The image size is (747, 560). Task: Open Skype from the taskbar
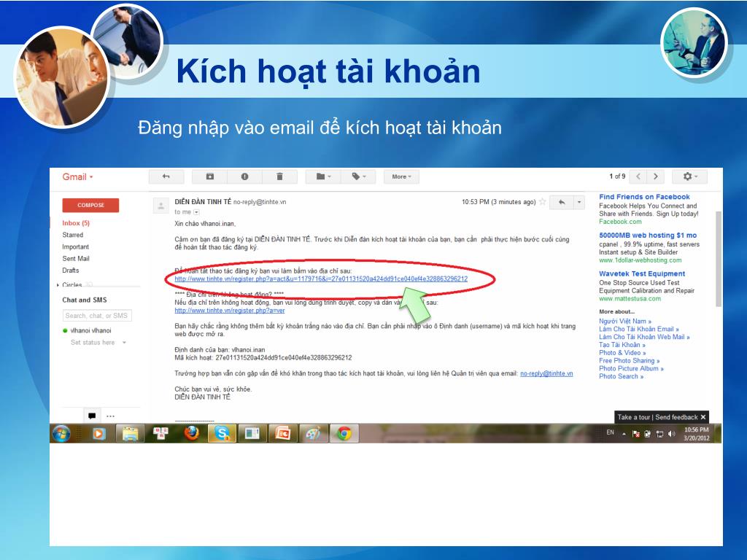pyautogui.click(x=222, y=434)
